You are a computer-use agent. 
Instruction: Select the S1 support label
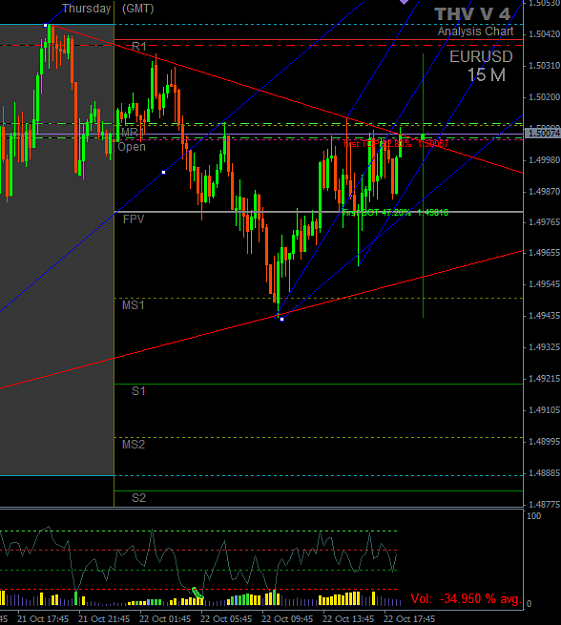(x=139, y=391)
